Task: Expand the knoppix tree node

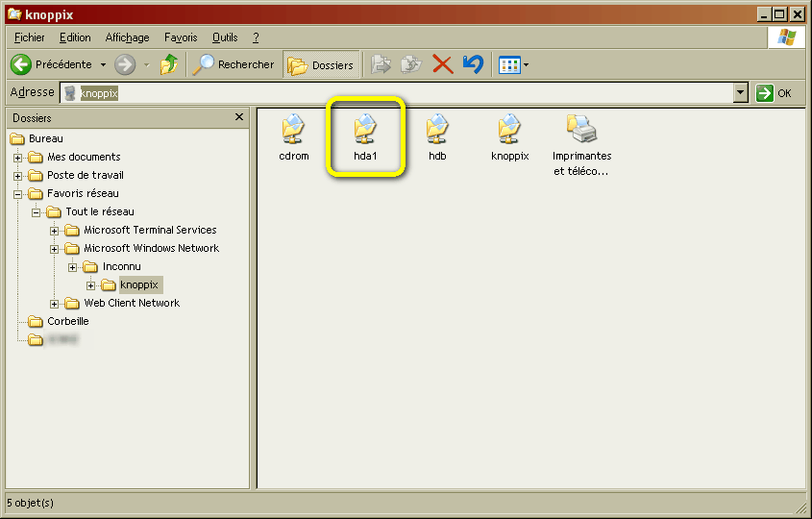Action: 90,285
